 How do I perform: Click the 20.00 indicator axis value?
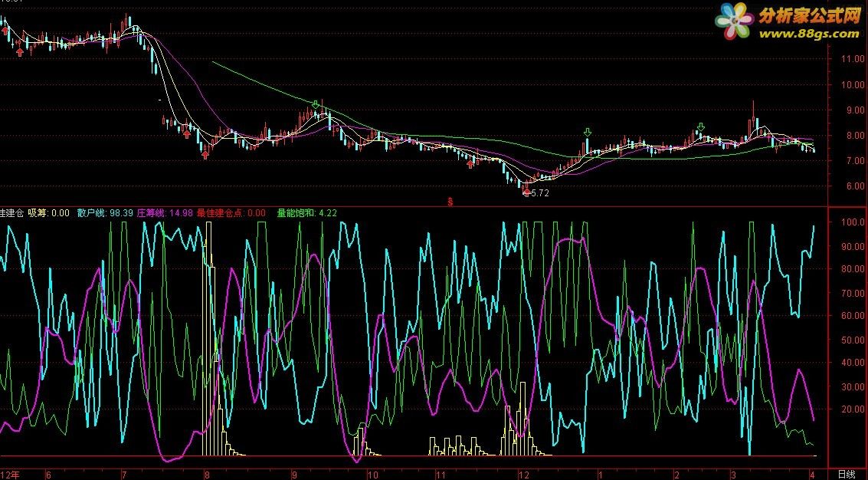pyautogui.click(x=853, y=409)
